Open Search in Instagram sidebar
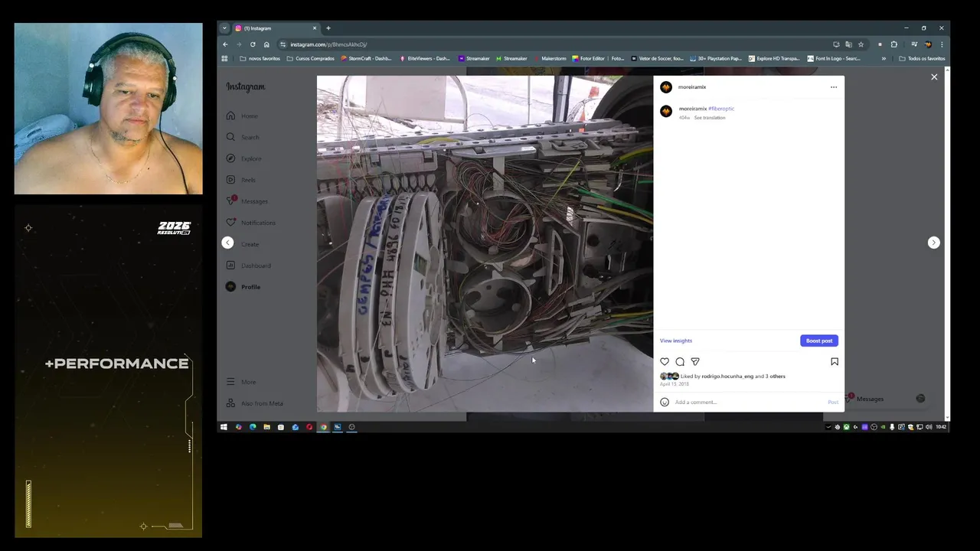 [x=243, y=137]
